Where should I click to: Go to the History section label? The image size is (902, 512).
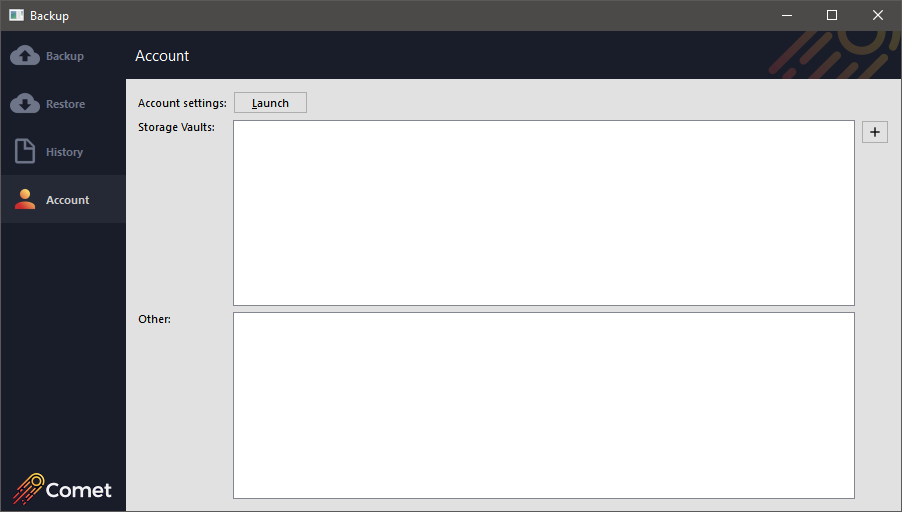point(64,152)
